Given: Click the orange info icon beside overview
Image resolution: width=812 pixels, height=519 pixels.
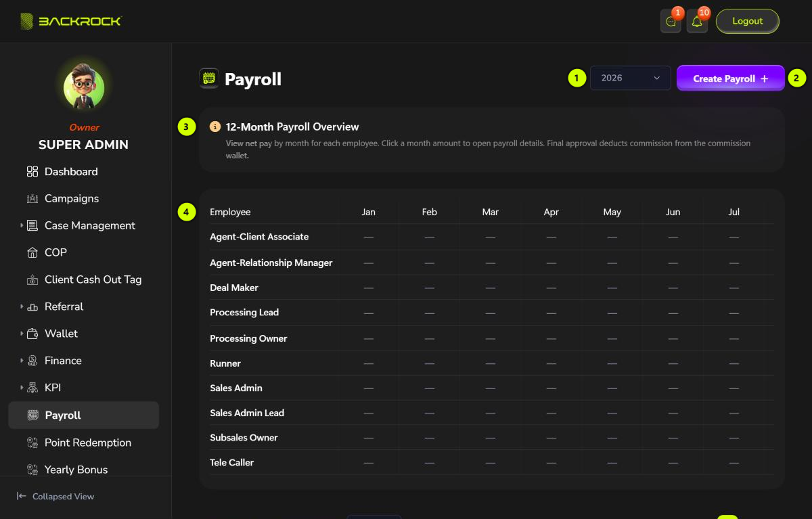Looking at the screenshot, I should [215, 127].
